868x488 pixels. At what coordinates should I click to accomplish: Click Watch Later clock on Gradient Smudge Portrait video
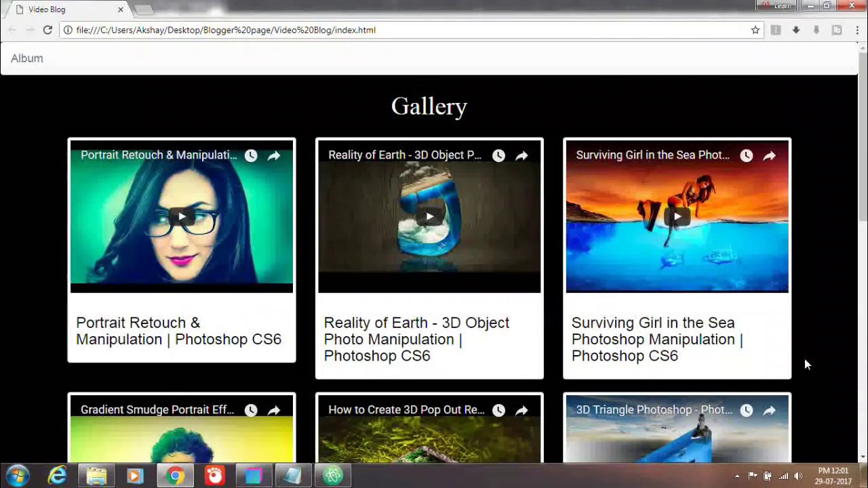(251, 410)
